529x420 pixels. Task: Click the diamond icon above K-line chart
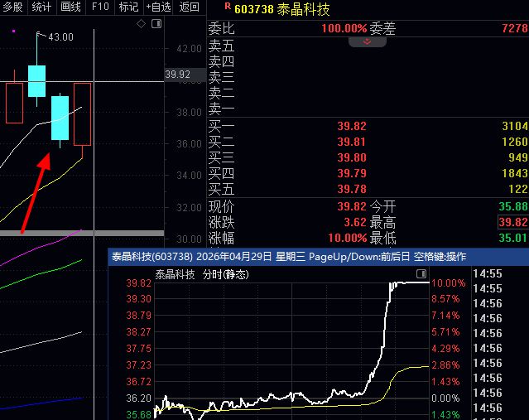tap(141, 24)
